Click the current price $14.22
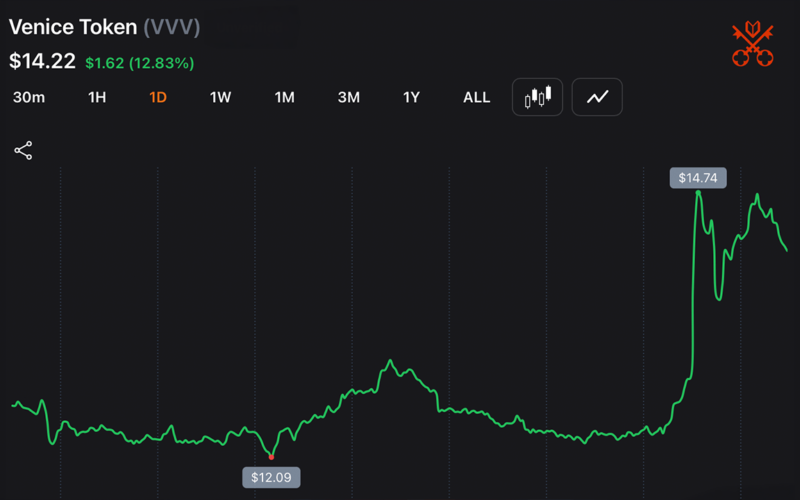 (x=42, y=61)
